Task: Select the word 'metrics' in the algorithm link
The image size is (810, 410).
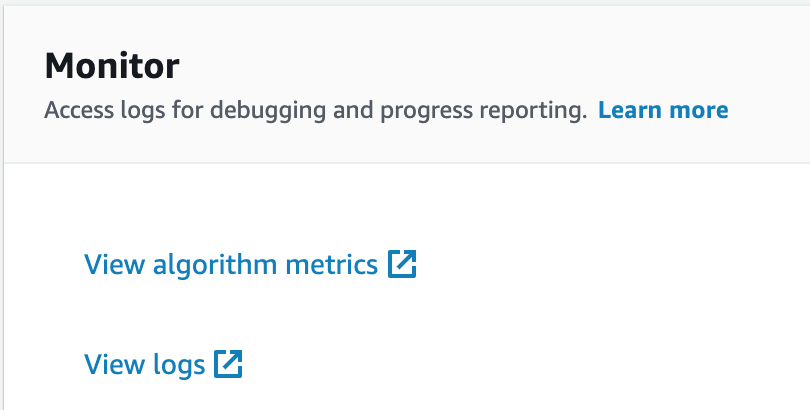Action: point(331,265)
